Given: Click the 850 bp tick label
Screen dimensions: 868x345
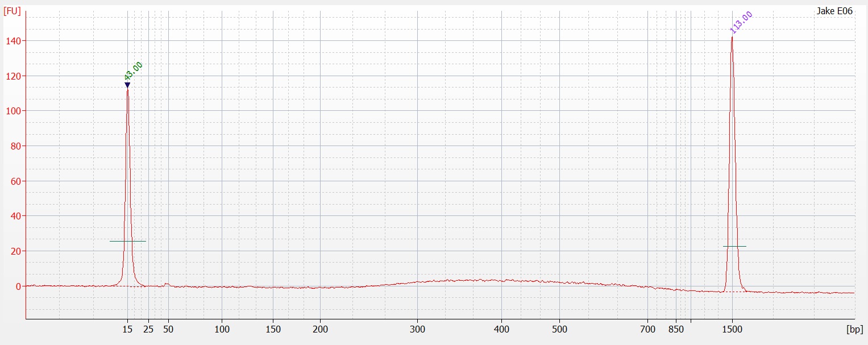Looking at the screenshot, I should click(x=676, y=329).
